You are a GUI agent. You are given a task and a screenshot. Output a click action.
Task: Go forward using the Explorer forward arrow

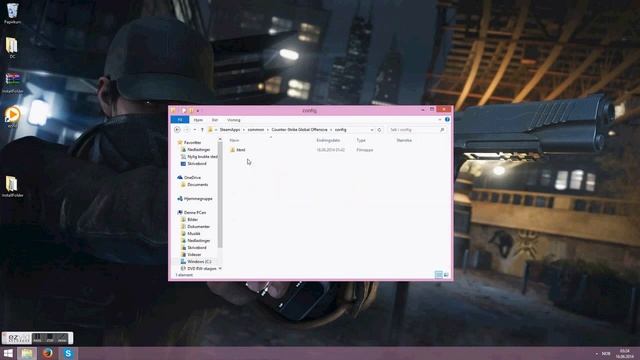pyautogui.click(x=187, y=129)
